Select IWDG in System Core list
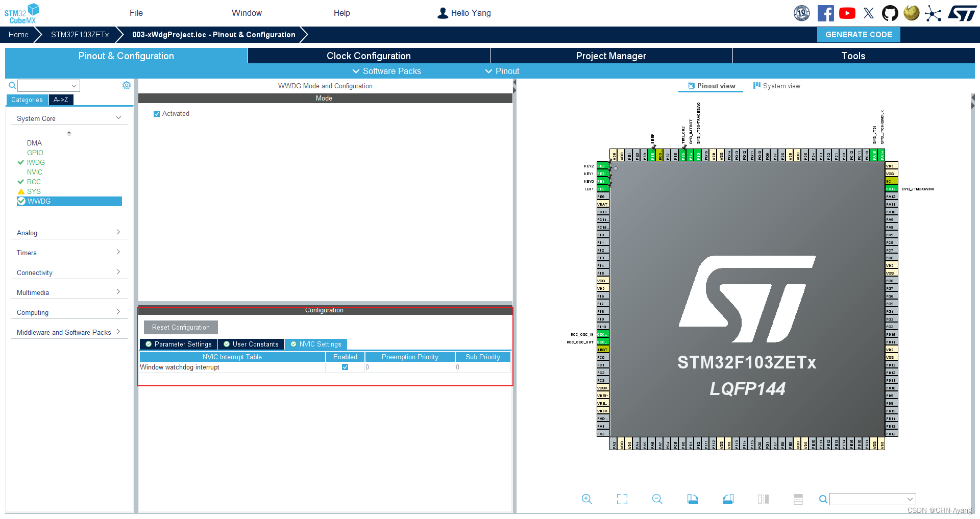 36,163
